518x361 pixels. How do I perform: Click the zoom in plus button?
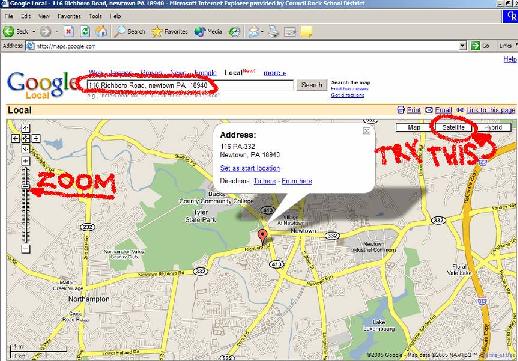pos(26,161)
